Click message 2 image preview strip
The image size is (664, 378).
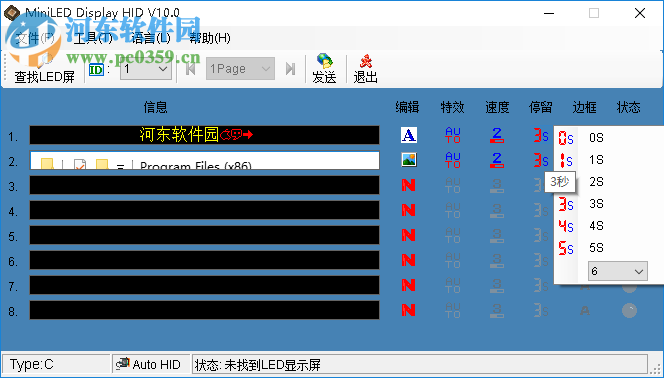point(205,160)
